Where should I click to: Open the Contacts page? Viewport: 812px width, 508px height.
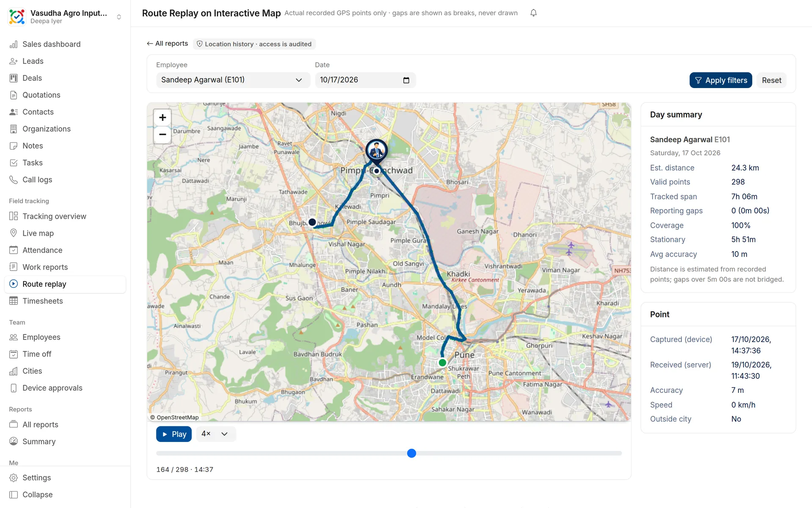pyautogui.click(x=65, y=112)
